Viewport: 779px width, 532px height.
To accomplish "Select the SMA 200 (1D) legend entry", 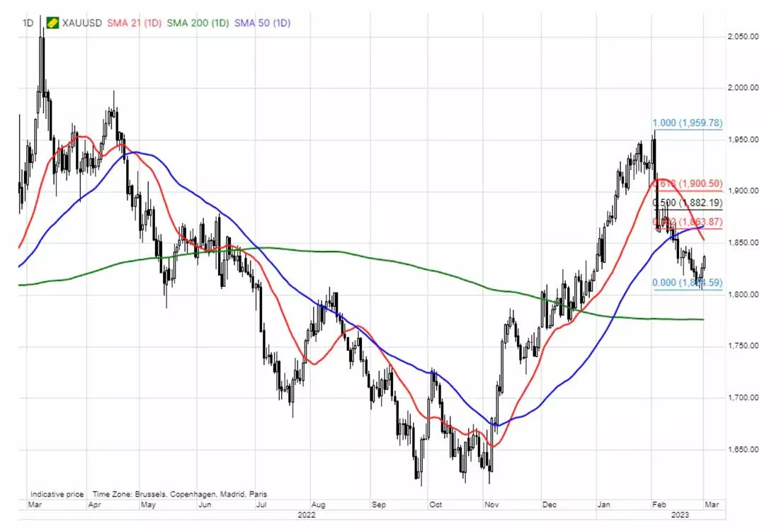I will (198, 23).
